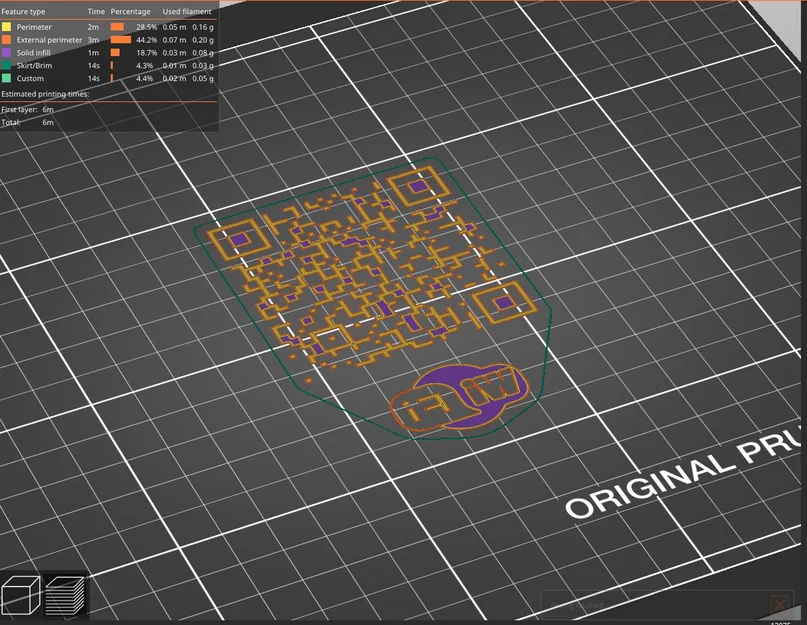Click the "Estimated printing times:" heading
This screenshot has width=807, height=625.
click(x=45, y=94)
